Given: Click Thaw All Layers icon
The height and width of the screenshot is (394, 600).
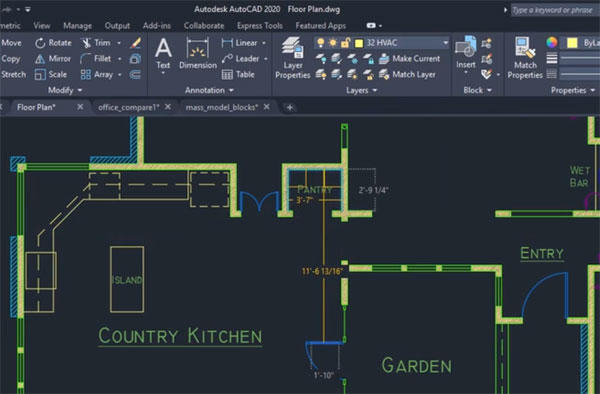Looking at the screenshot, I should point(352,74).
